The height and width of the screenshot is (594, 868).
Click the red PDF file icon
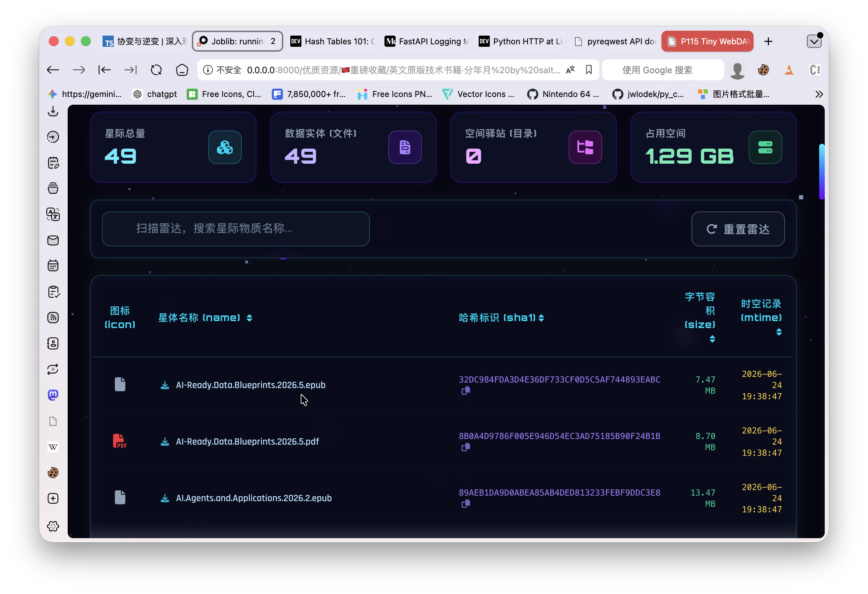120,441
